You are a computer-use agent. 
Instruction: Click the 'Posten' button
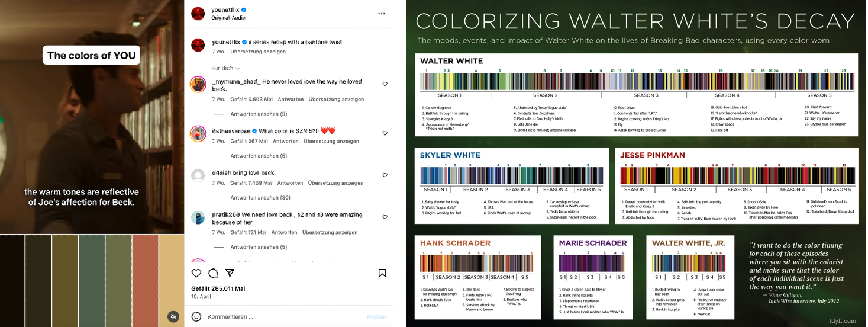tap(376, 317)
